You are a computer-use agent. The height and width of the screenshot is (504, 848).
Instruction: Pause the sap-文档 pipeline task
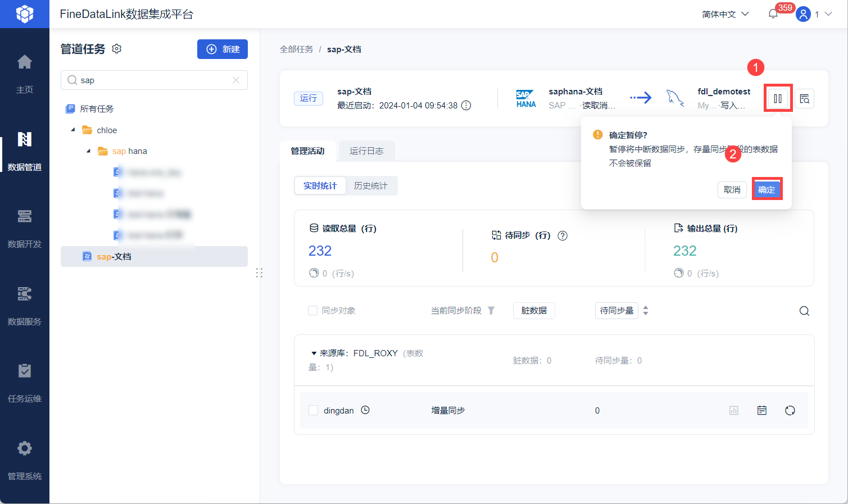click(778, 98)
